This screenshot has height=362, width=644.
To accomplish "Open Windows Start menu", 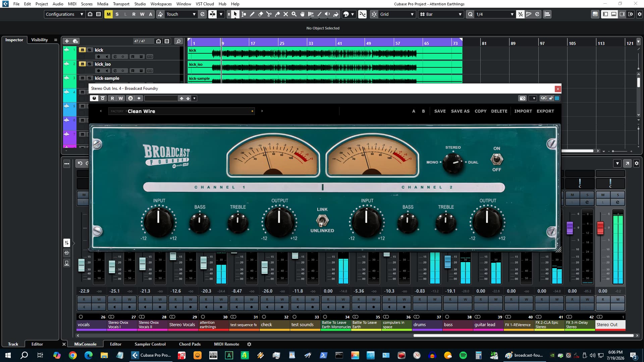I will pyautogui.click(x=8, y=355).
